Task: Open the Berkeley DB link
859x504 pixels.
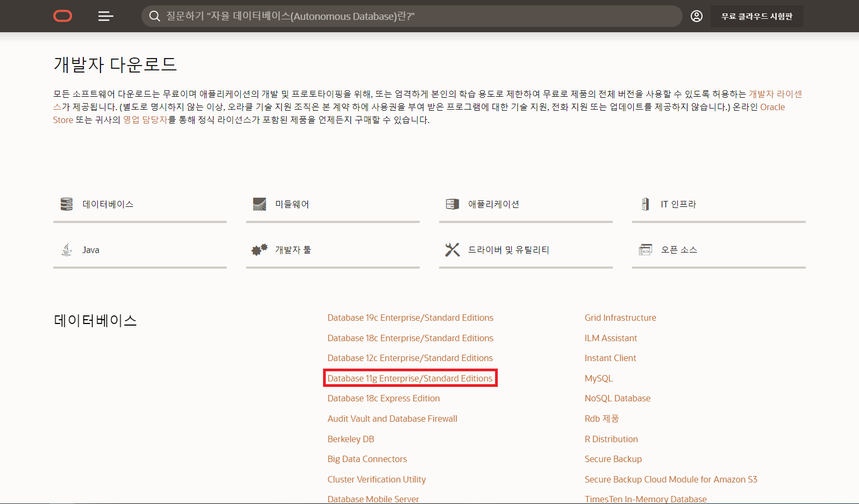Action: (350, 439)
